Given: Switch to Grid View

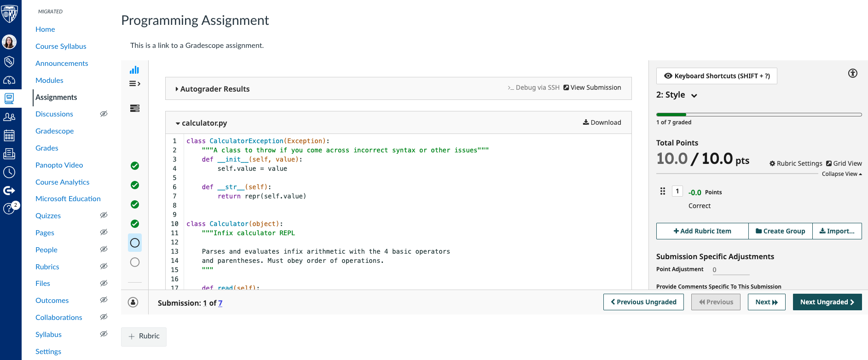Looking at the screenshot, I should click(x=844, y=163).
